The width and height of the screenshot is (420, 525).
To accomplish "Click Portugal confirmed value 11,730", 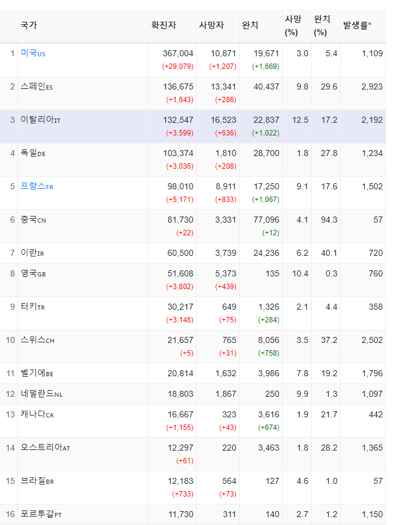I will [x=180, y=514].
